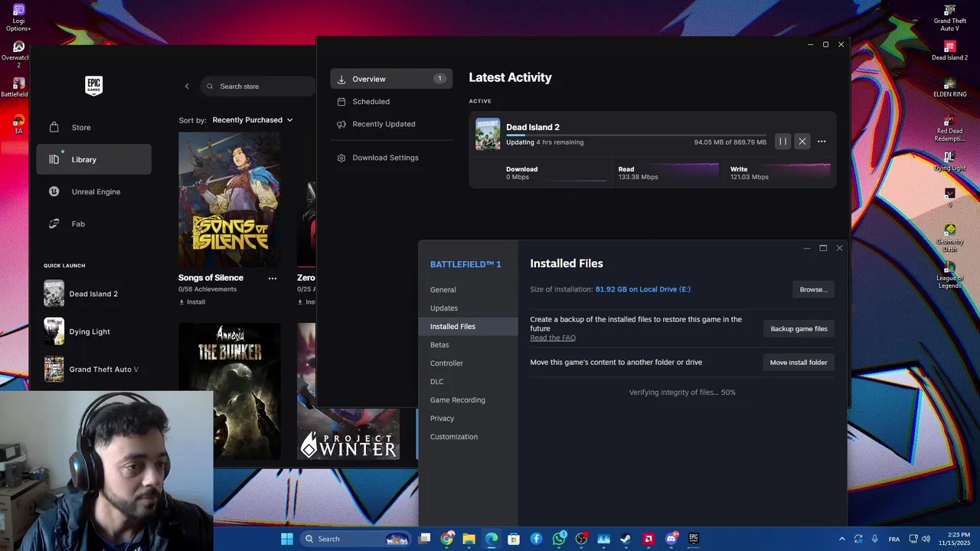Image resolution: width=980 pixels, height=551 pixels.
Task: Click Backup game files
Action: (799, 328)
